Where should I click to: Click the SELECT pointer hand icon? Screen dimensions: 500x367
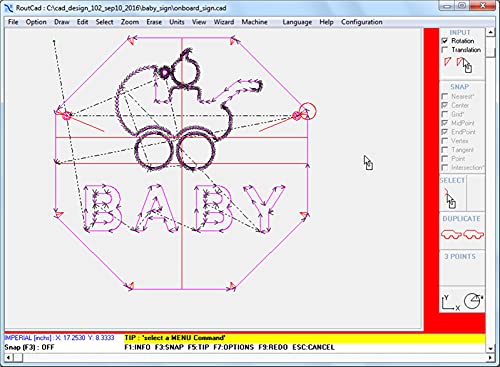click(450, 198)
